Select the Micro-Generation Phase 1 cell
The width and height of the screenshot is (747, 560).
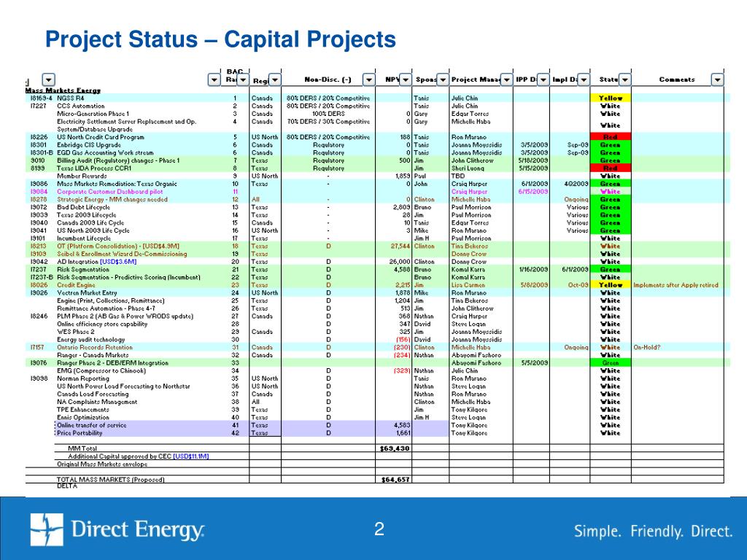click(x=93, y=114)
